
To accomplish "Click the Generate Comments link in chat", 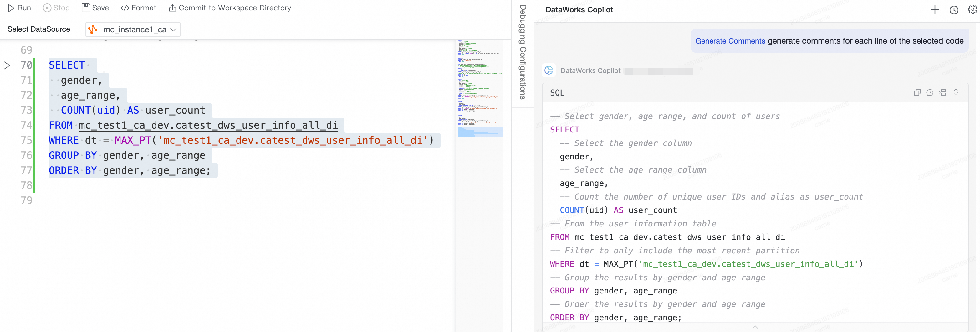I will (730, 41).
